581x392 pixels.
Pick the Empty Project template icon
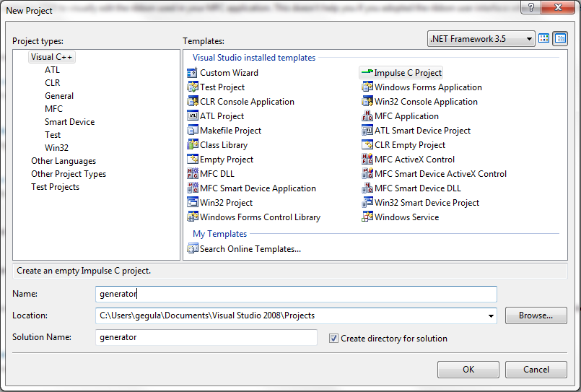pos(192,160)
